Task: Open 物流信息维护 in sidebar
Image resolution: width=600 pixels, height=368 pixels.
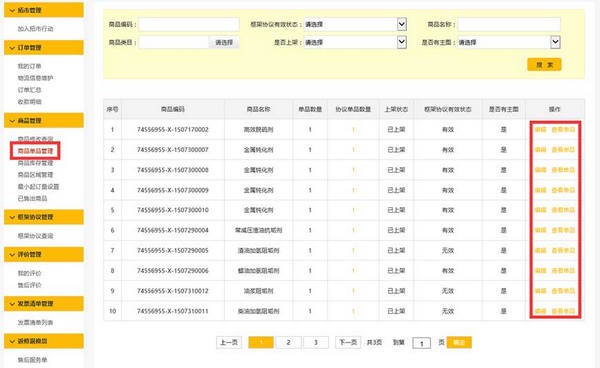Action: 35,78
